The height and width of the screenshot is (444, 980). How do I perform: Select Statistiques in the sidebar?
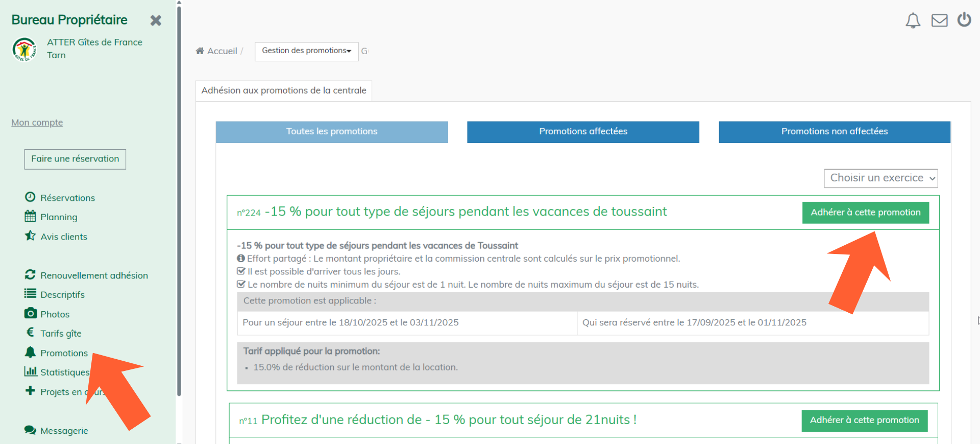64,372
